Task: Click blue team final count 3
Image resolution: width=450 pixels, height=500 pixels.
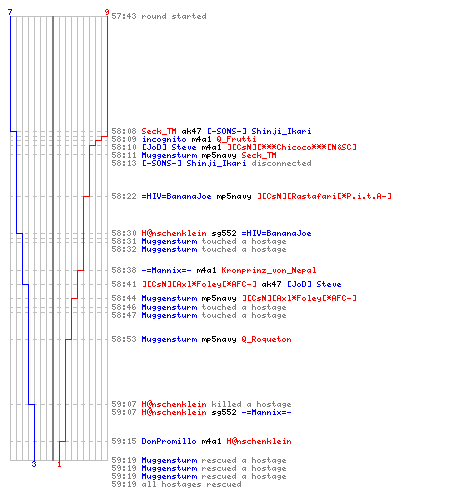Action: pyautogui.click(x=34, y=464)
